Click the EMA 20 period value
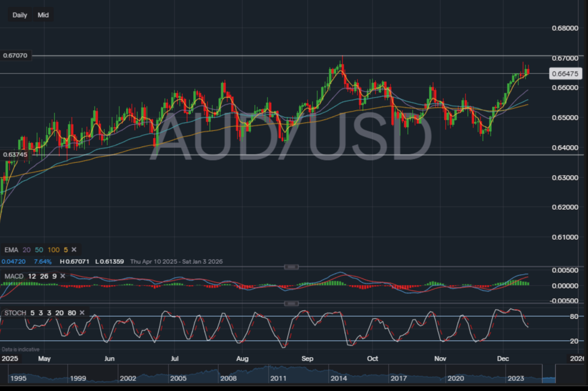The width and height of the screenshot is (588, 391). coord(26,250)
